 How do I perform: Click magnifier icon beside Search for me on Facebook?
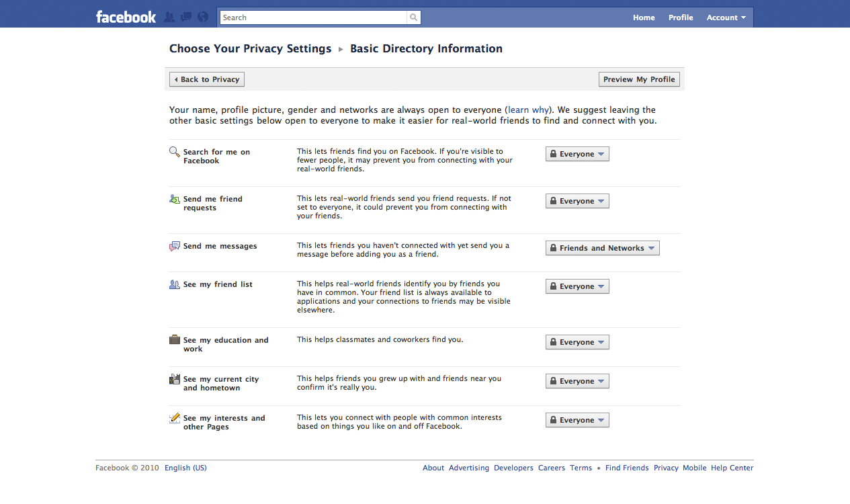(x=175, y=152)
